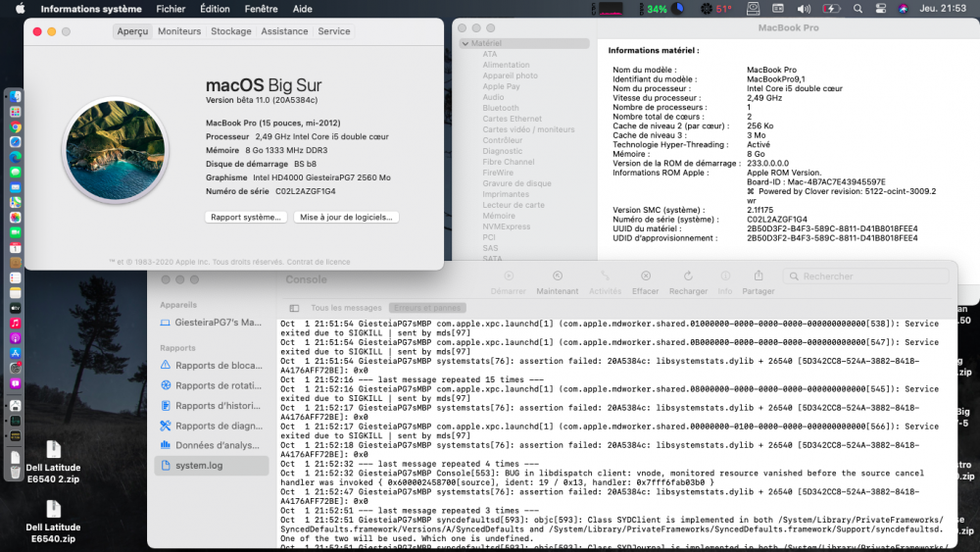
Task: Select the Aperçu tab
Action: pyautogui.click(x=132, y=31)
